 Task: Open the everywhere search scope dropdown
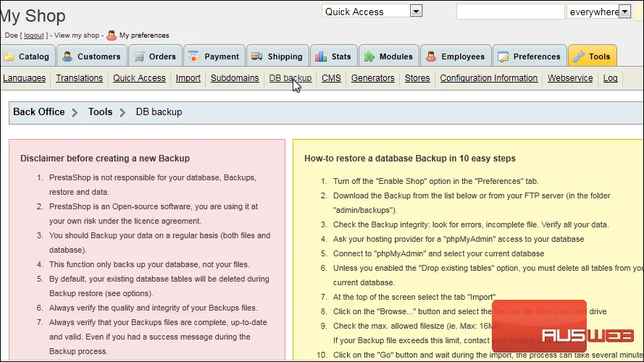point(598,12)
